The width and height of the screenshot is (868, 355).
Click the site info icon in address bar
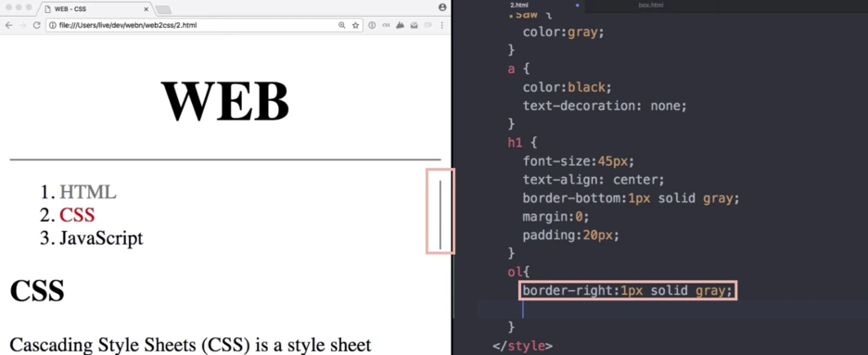(53, 25)
